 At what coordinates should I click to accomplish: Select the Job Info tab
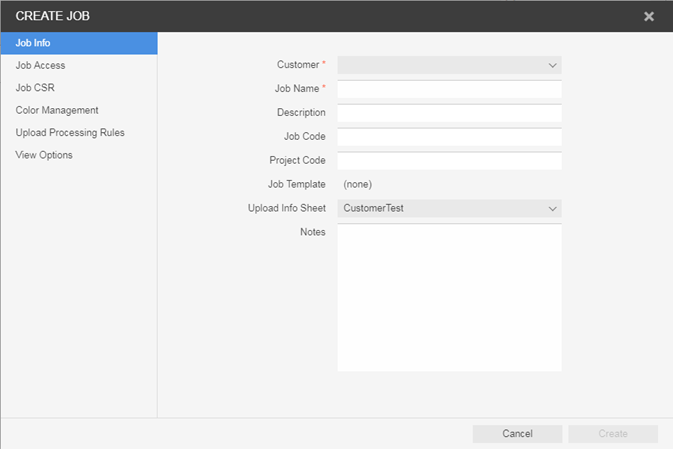point(78,43)
